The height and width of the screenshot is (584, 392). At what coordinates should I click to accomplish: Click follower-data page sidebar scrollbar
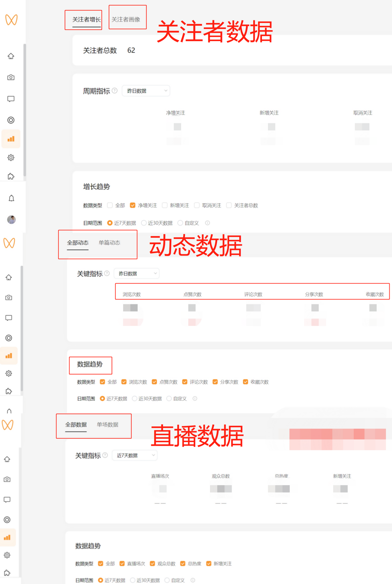pos(25,110)
